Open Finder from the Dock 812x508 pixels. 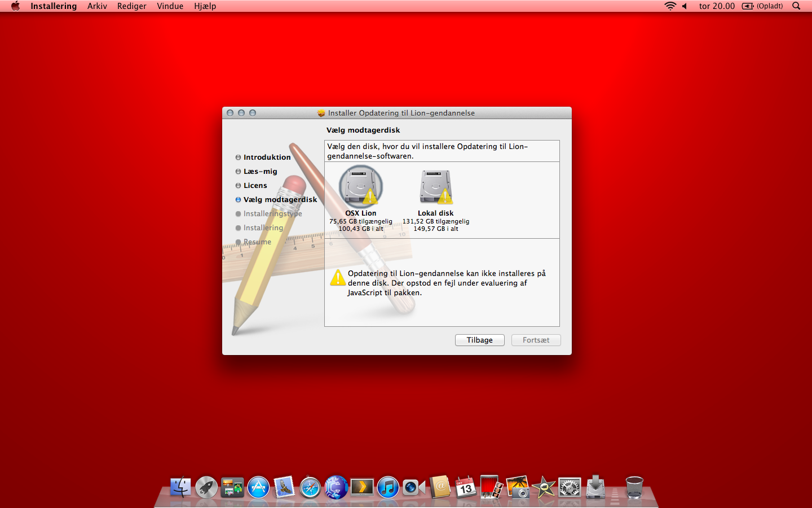[181, 487]
